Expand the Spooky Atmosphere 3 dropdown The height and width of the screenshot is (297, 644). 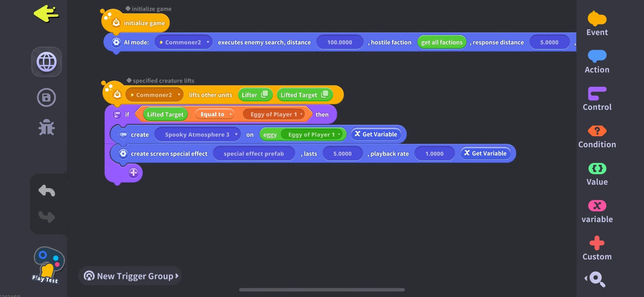click(x=197, y=134)
